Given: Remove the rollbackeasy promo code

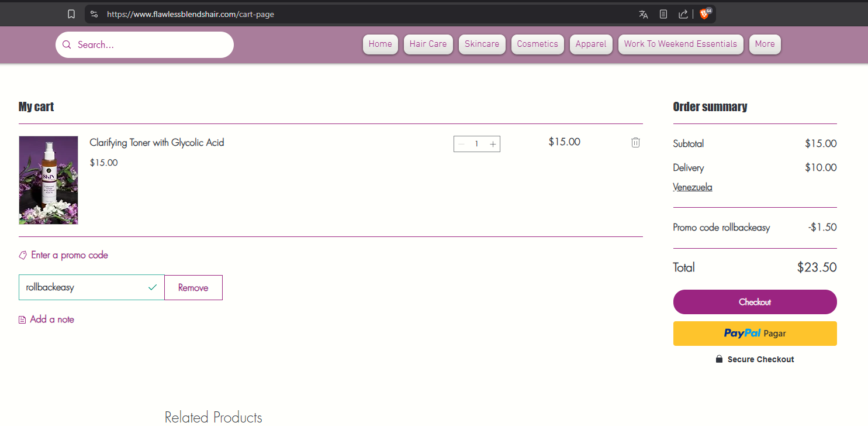Looking at the screenshot, I should coord(193,287).
